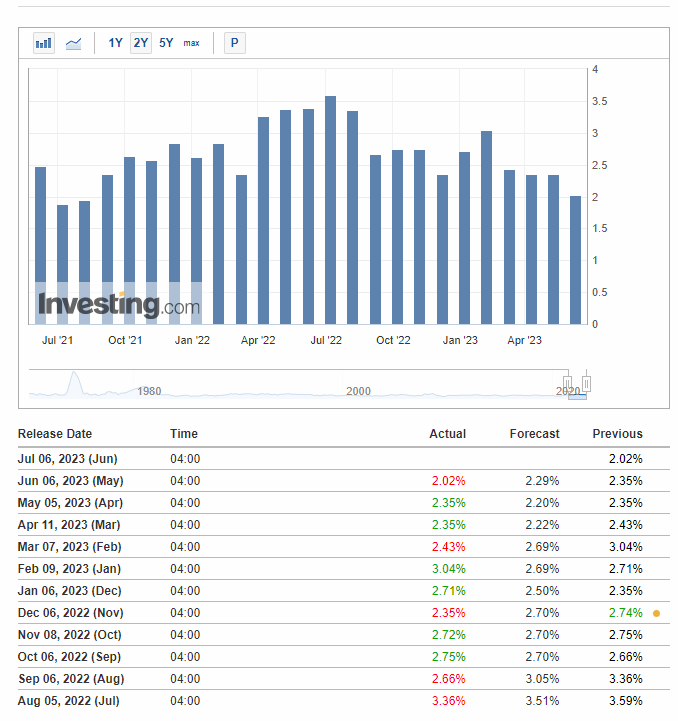Click the Forecast column header
This screenshot has width=678, height=721.
tap(534, 434)
